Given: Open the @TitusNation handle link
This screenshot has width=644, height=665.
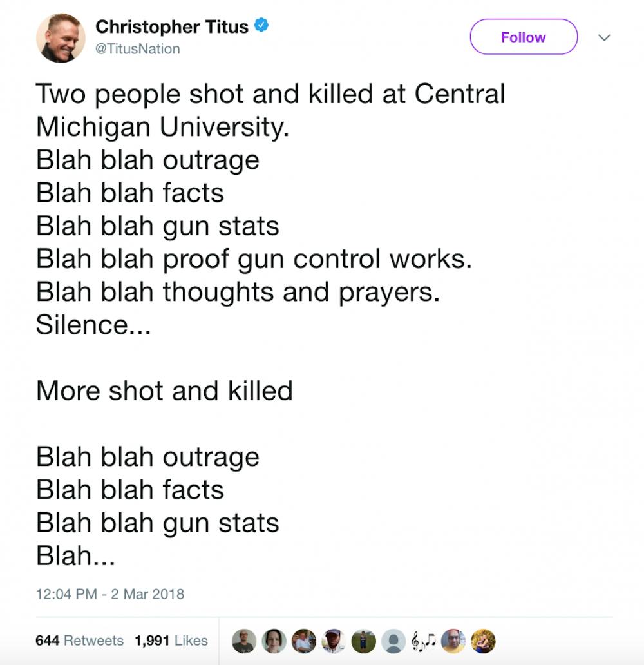Looking at the screenshot, I should (137, 49).
